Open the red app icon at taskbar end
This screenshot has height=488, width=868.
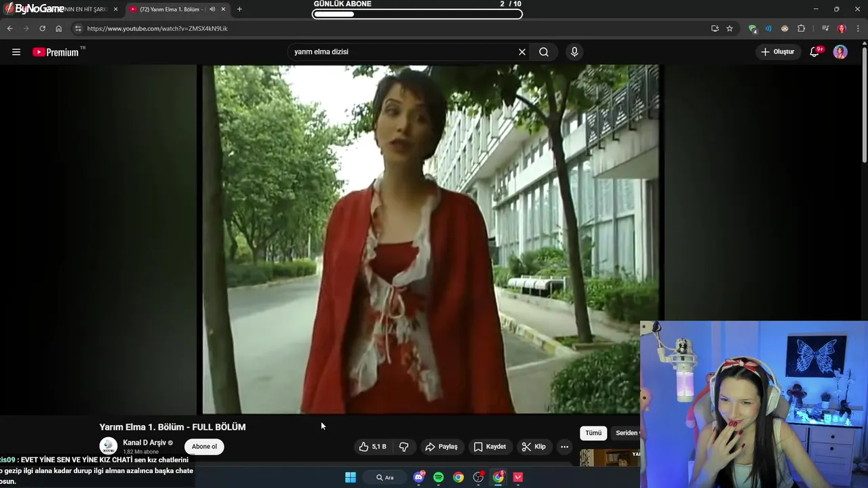tap(518, 477)
